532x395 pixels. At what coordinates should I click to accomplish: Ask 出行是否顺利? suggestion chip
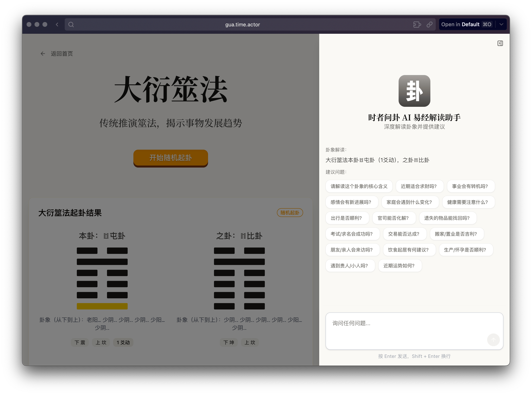point(347,218)
